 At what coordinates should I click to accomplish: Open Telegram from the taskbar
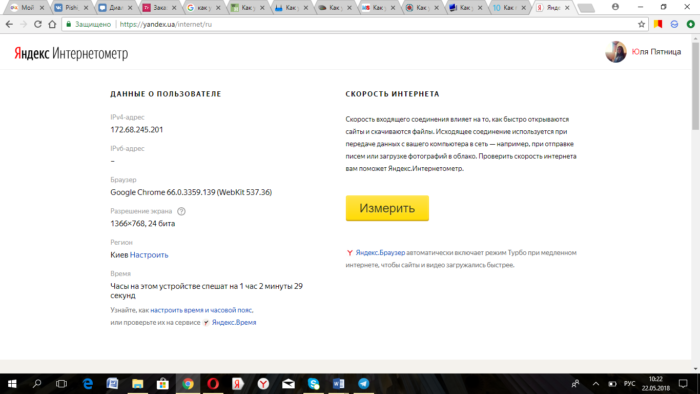pos(364,384)
